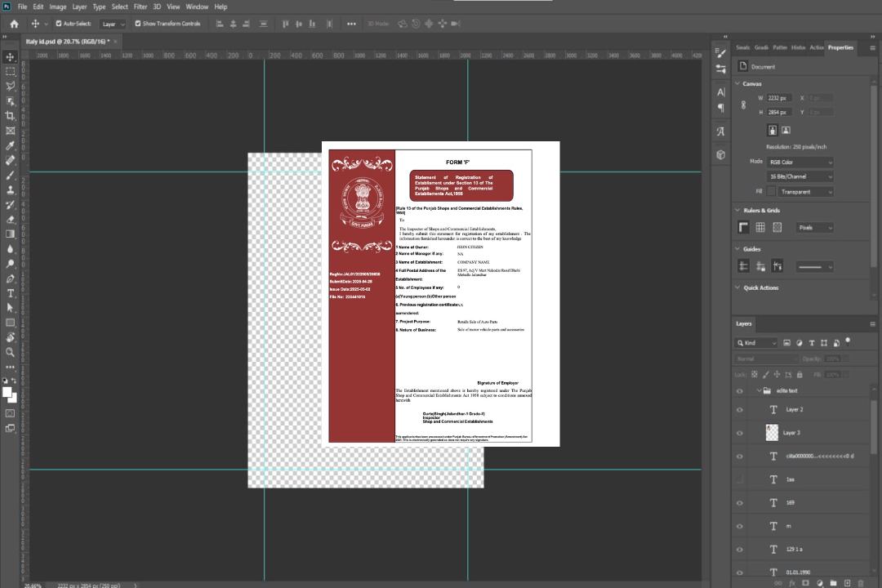This screenshot has height=588, width=882.
Task: Filter layers by type layers
Action: pyautogui.click(x=812, y=343)
